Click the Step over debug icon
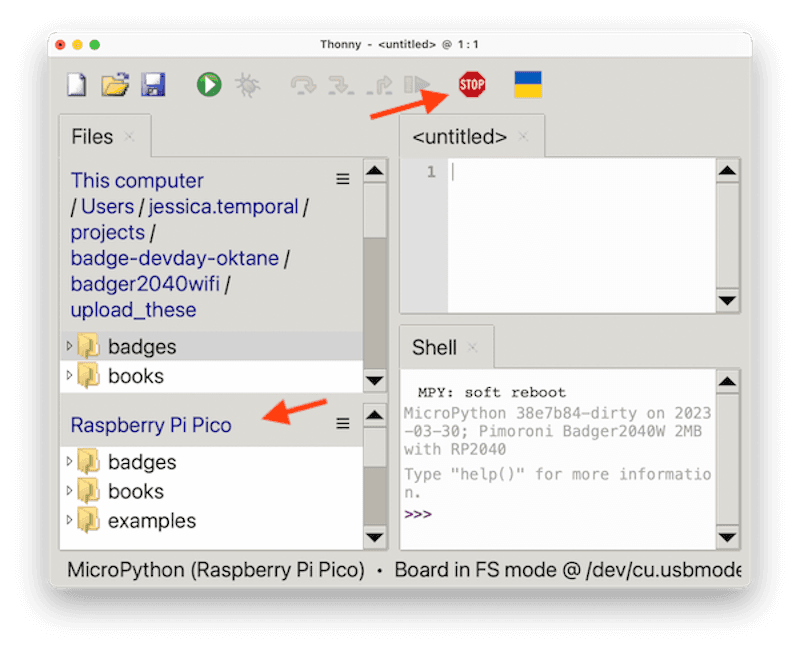 [x=303, y=85]
